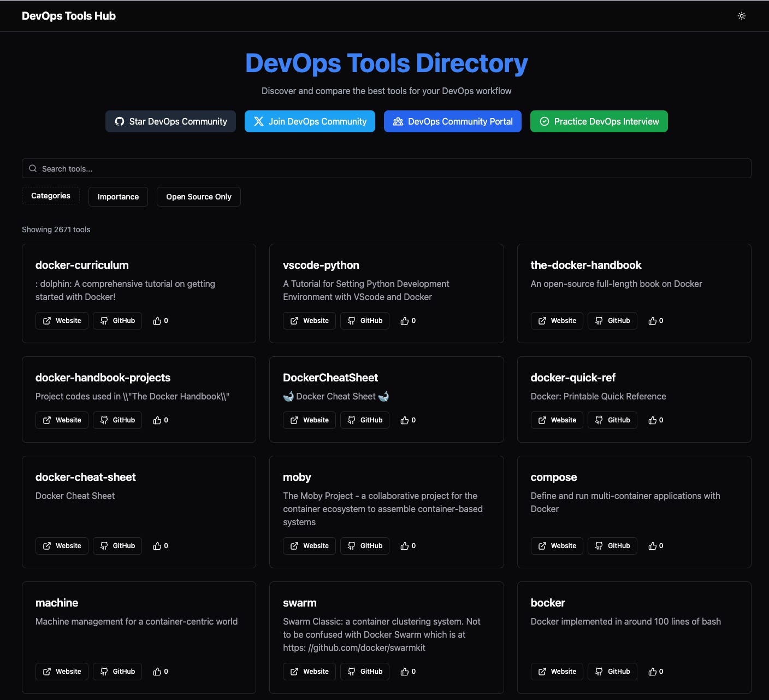Click Star DevOps Community button

click(170, 121)
